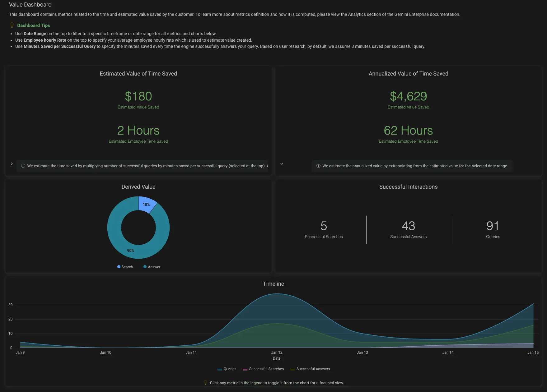Click the lightbulb icon below the Timeline legend

[205, 383]
